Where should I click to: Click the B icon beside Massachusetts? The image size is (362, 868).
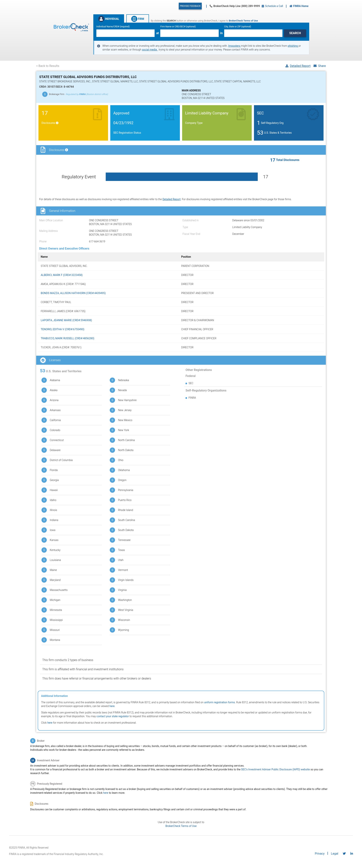(44, 590)
